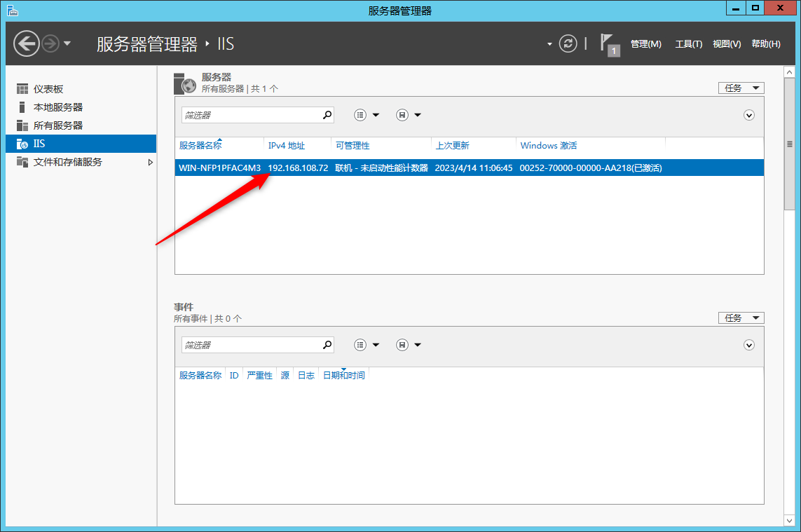Screen dimensions: 801x532
Task: Open the navigation history dropdown arrow
Action: pyautogui.click(x=67, y=43)
